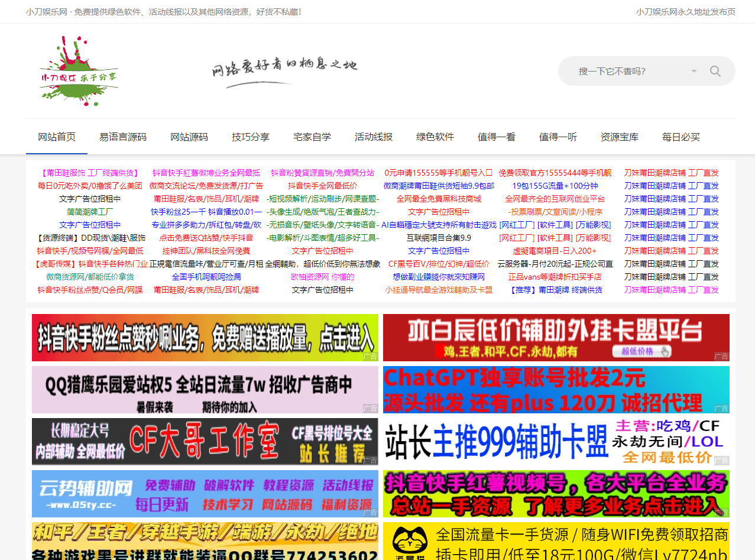
Task: Click the 0元申请155555等手机靓号入口 link
Action: tap(439, 173)
